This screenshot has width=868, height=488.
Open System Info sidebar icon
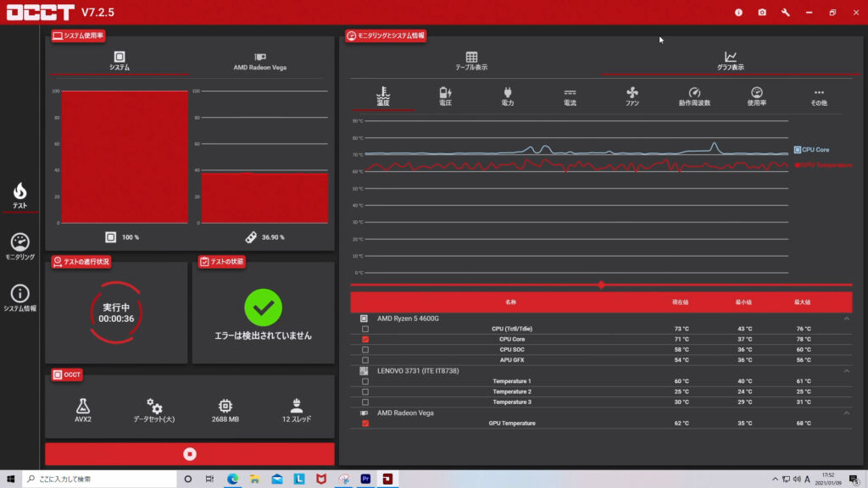click(x=20, y=298)
